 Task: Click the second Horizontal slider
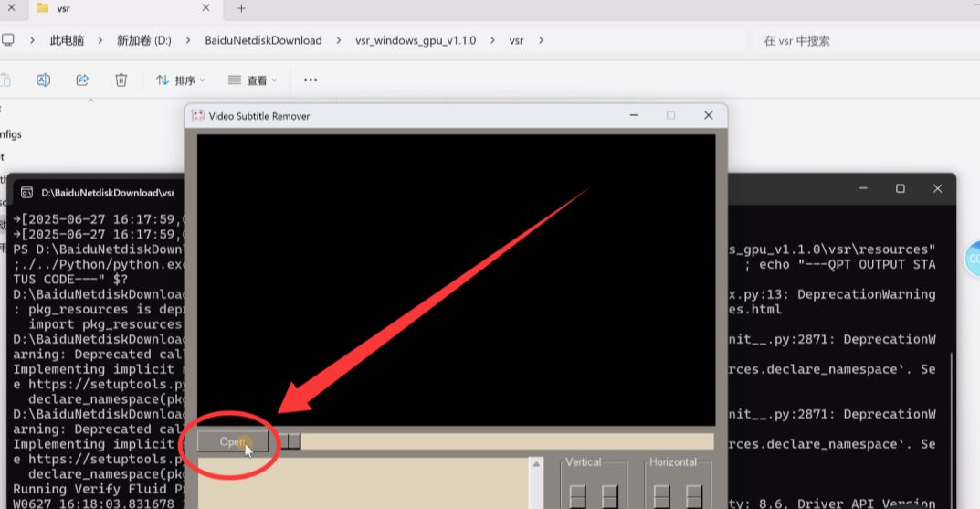click(x=694, y=496)
